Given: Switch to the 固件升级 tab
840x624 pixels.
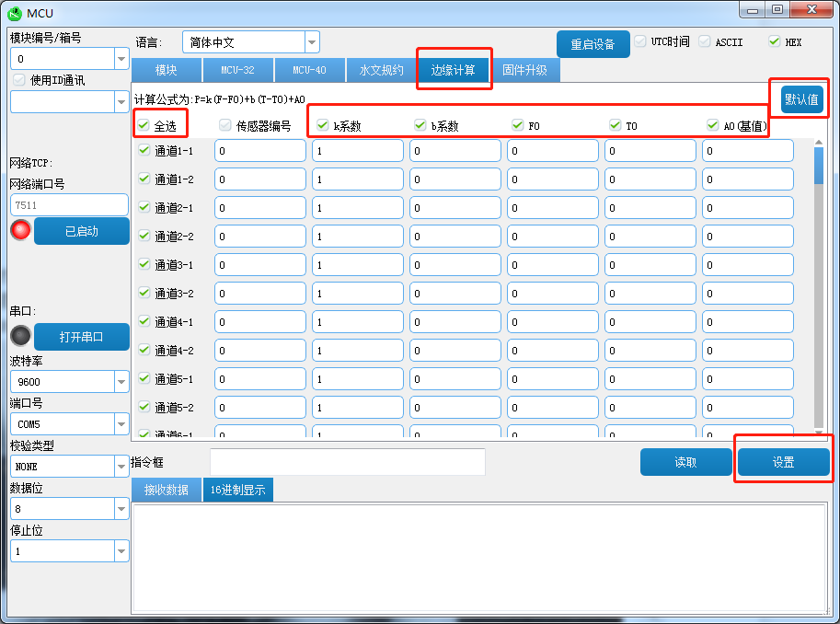Looking at the screenshot, I should pos(524,70).
